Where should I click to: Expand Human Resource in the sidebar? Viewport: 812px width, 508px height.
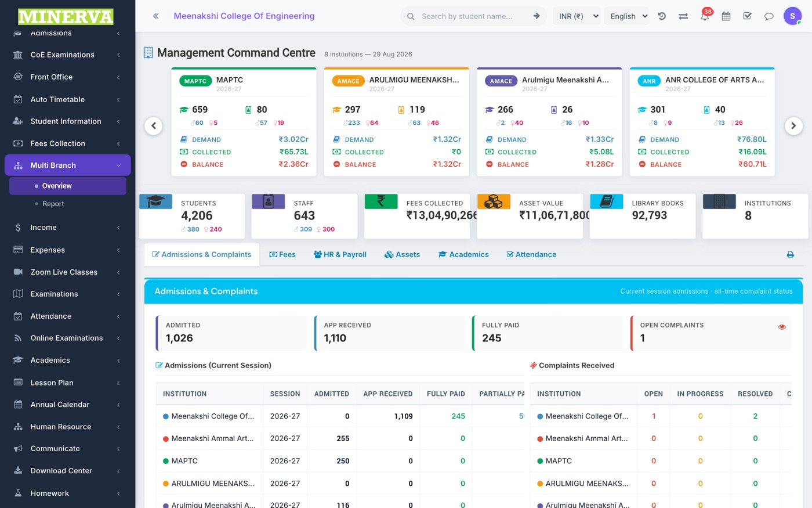(x=67, y=427)
